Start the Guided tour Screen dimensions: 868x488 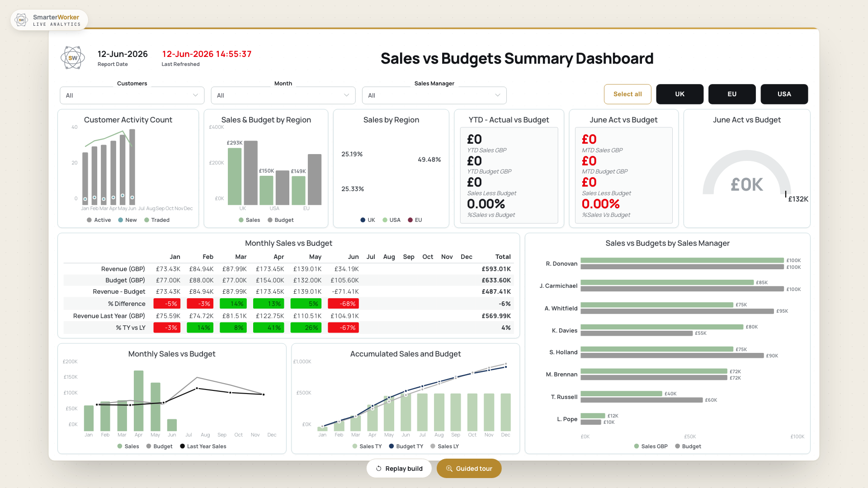pyautogui.click(x=469, y=469)
